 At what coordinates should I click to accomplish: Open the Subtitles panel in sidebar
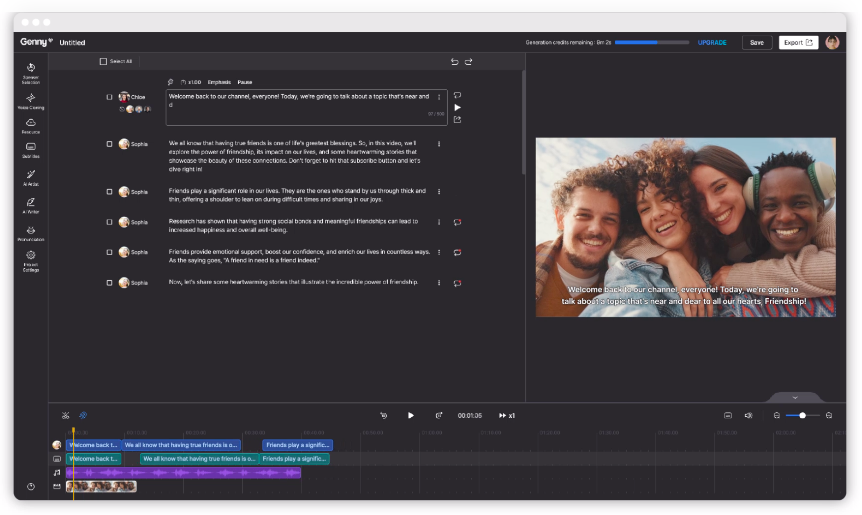(x=31, y=148)
